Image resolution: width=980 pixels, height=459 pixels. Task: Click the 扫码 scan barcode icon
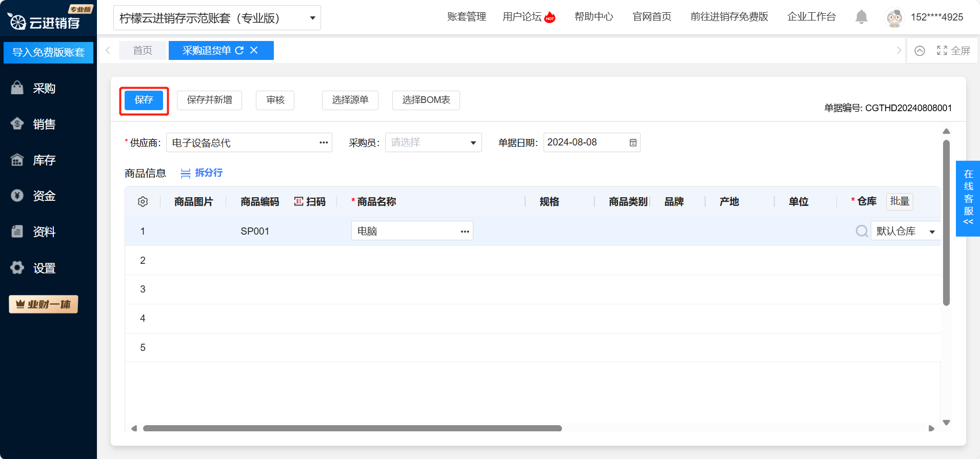pyautogui.click(x=298, y=202)
